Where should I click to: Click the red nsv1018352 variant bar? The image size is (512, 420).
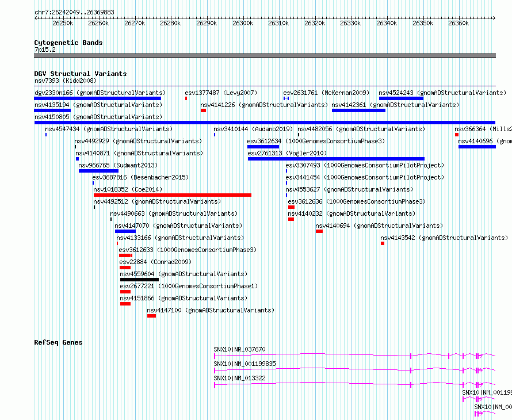coord(173,195)
